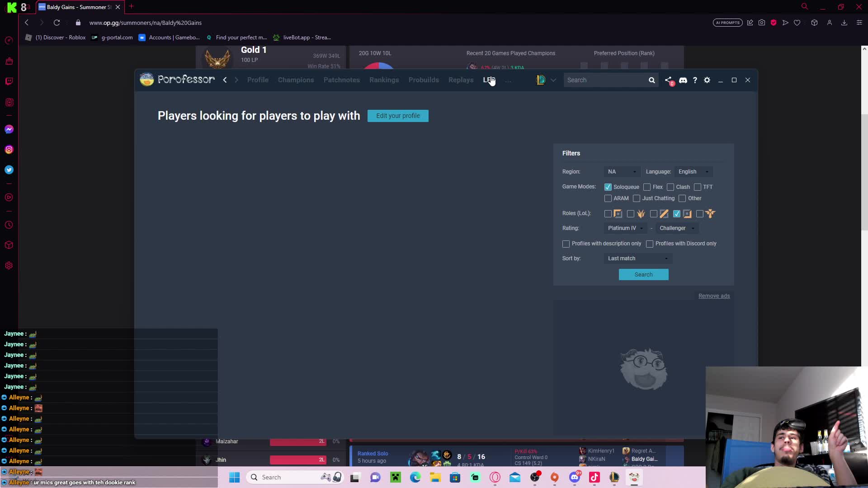Open the Challenger maximum rating dropdown

pyautogui.click(x=677, y=228)
